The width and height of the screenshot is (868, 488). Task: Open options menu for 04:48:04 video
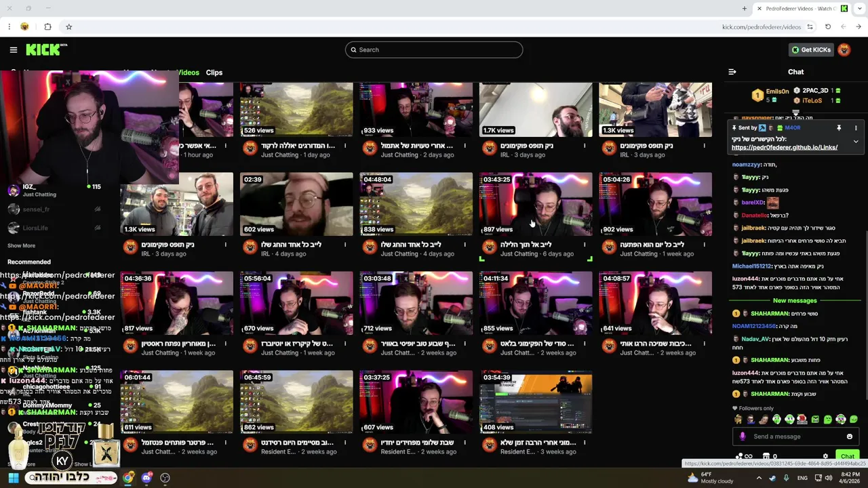465,245
